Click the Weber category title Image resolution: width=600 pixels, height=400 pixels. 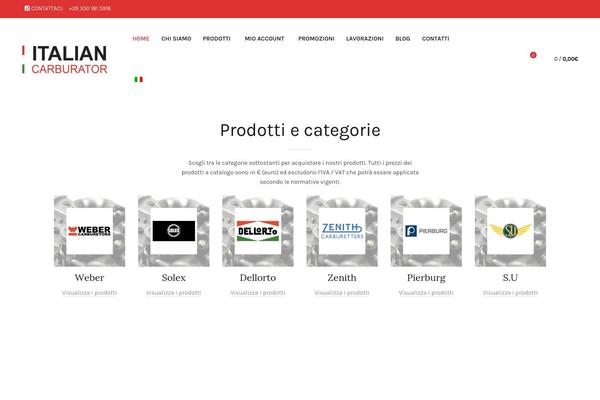click(x=90, y=278)
